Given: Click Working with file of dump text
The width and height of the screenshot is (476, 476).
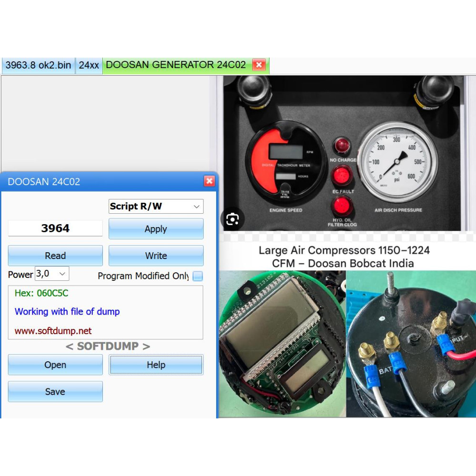Looking at the screenshot, I should [x=67, y=311].
